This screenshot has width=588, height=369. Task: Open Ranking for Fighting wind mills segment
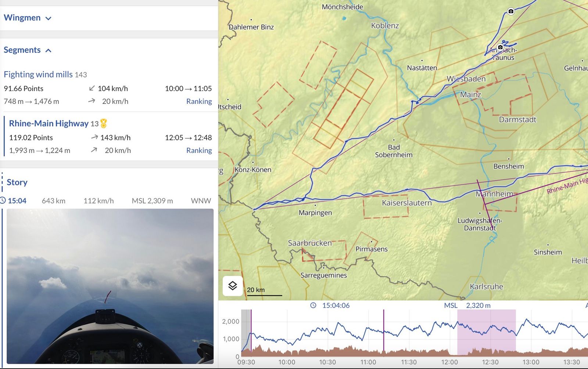coord(199,101)
